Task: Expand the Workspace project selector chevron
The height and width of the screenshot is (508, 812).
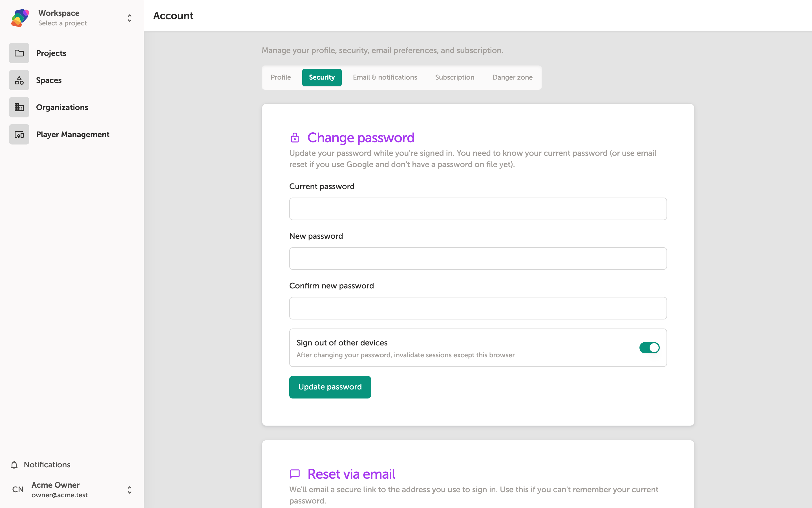Action: pos(129,18)
